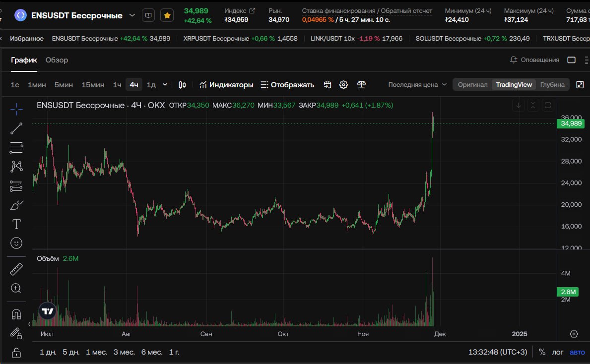Viewport: 590px width, 364px height.
Task: Select the 1мин timeframe
Action: tap(37, 85)
